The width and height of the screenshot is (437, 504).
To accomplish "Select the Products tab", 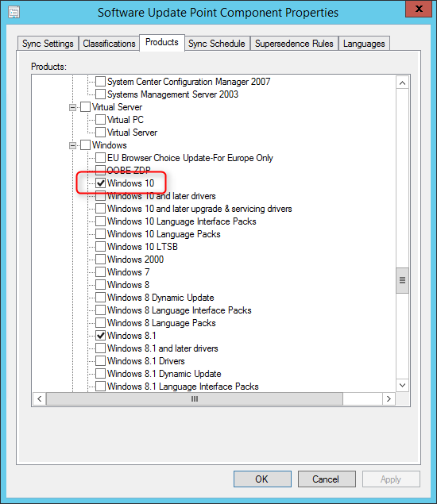I will point(162,42).
